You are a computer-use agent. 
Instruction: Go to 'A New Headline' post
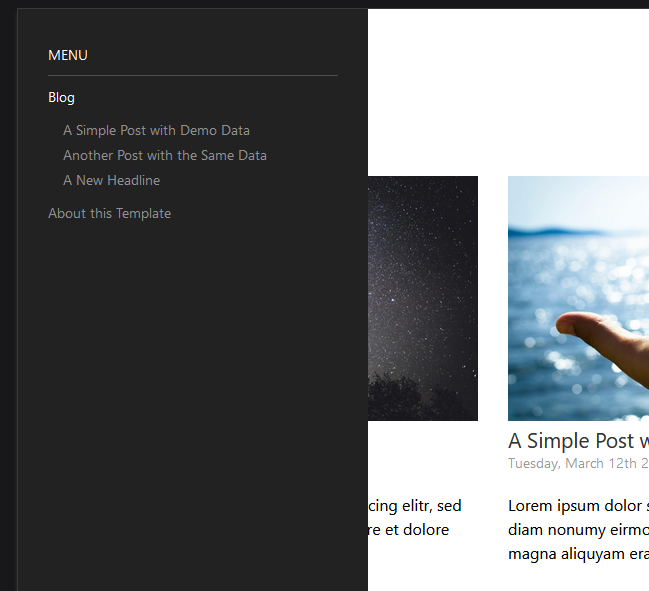pyautogui.click(x=111, y=180)
